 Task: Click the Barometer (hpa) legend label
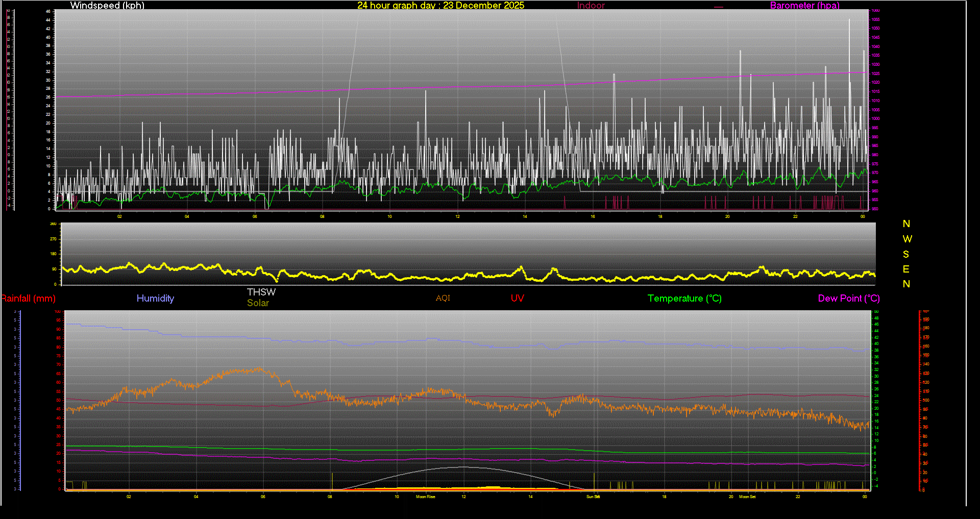click(804, 6)
